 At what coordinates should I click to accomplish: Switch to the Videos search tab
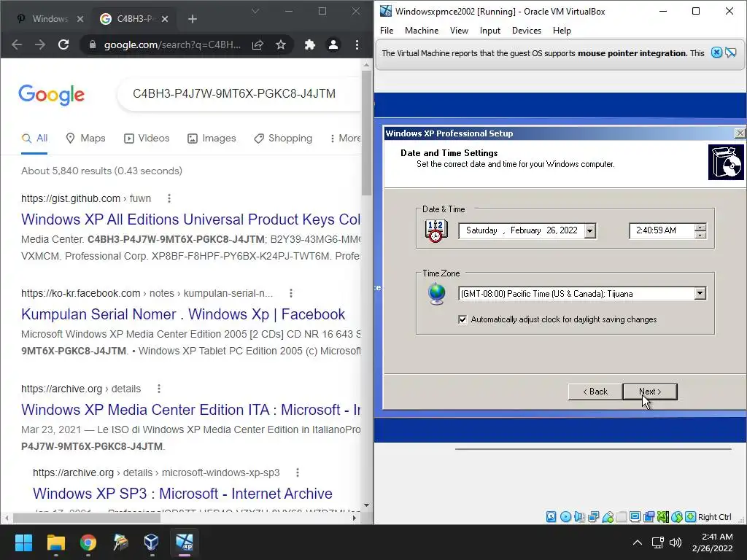pos(147,138)
